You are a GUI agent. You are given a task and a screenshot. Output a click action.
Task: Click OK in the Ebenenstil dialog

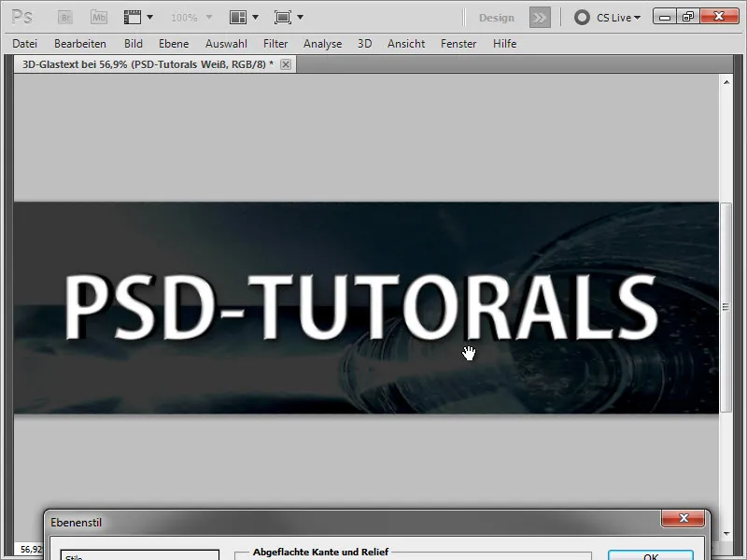(x=651, y=555)
